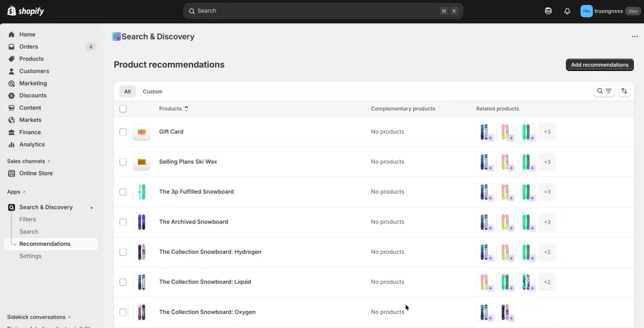
Task: Open Settings under Search & Discovery
Action: 30,256
